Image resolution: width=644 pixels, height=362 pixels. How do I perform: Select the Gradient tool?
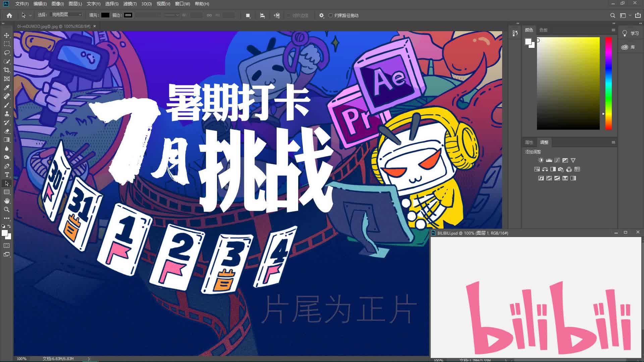pos(7,140)
